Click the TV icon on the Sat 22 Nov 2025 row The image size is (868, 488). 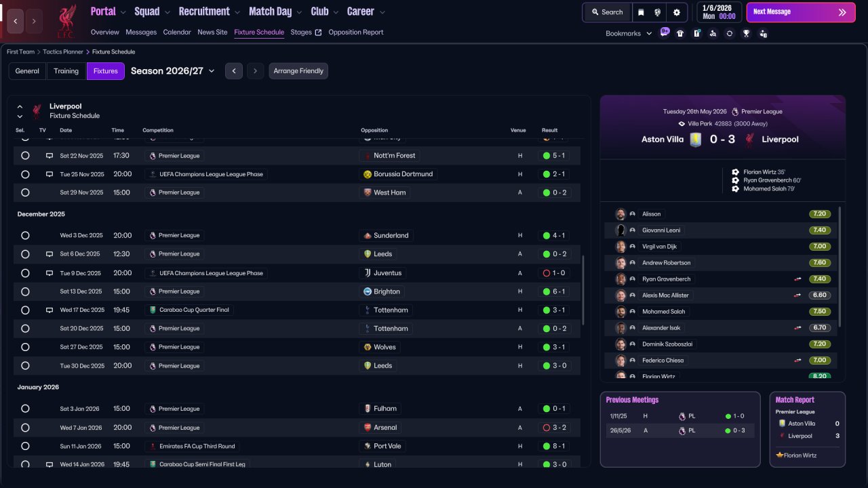[50, 155]
